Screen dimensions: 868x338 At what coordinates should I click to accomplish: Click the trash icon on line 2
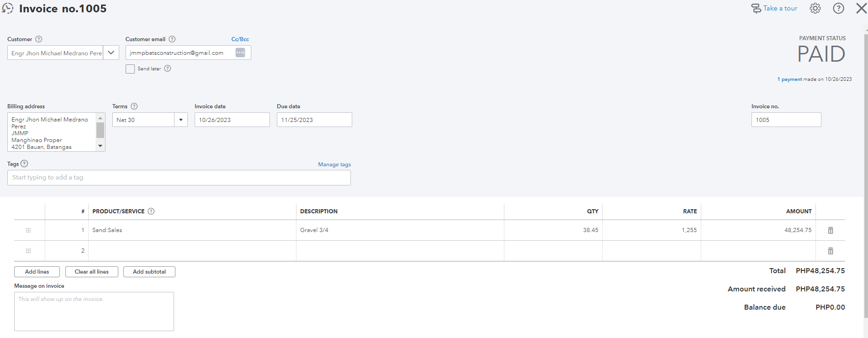pos(831,251)
